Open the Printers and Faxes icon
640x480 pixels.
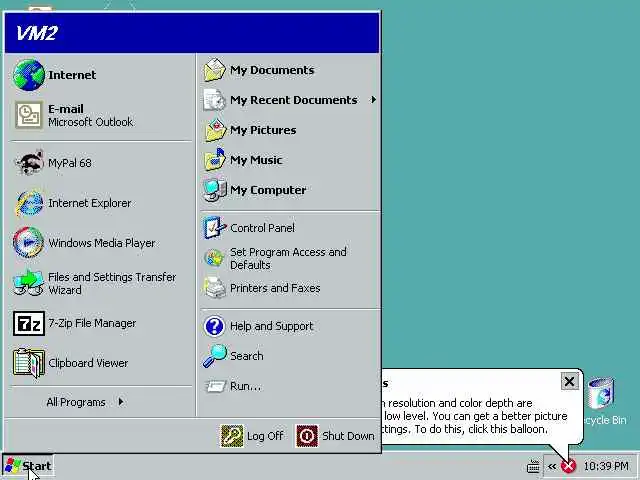click(x=215, y=287)
